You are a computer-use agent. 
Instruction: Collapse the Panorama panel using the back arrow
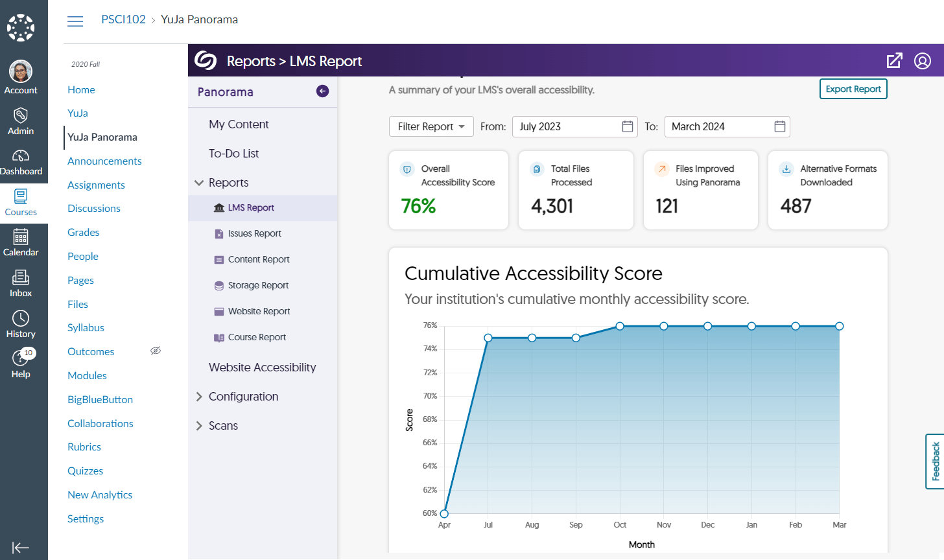tap(322, 91)
